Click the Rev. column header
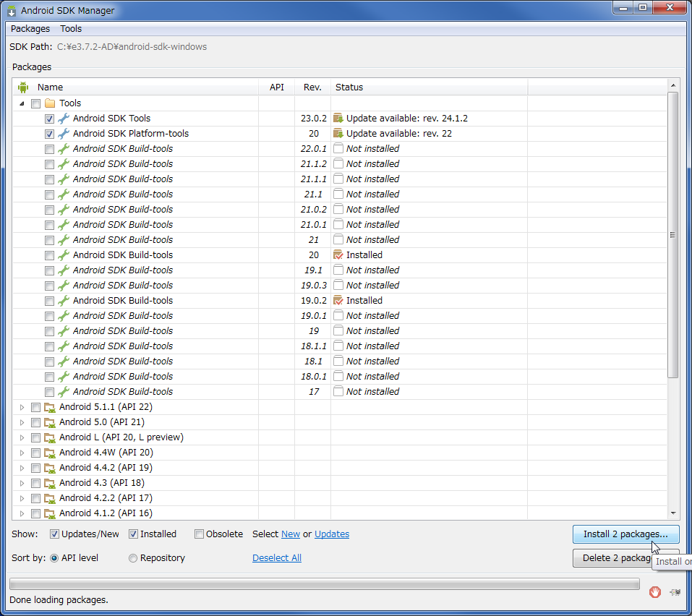Image resolution: width=692 pixels, height=616 pixels. pos(312,87)
